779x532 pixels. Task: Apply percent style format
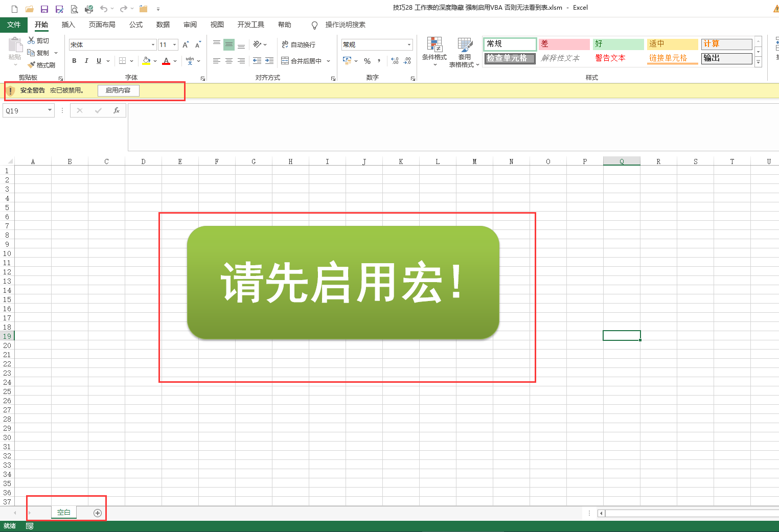[x=367, y=61]
